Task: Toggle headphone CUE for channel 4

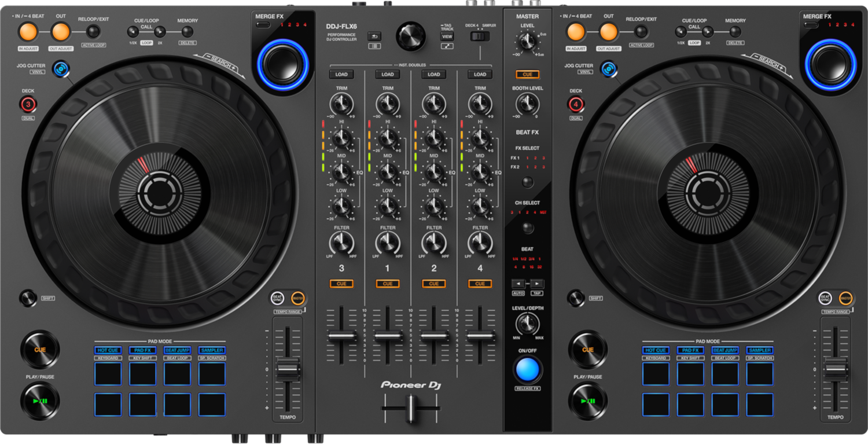Action: point(480,284)
